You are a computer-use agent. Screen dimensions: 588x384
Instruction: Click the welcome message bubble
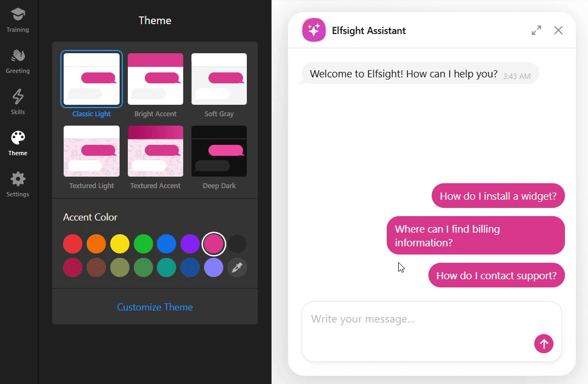(420, 74)
